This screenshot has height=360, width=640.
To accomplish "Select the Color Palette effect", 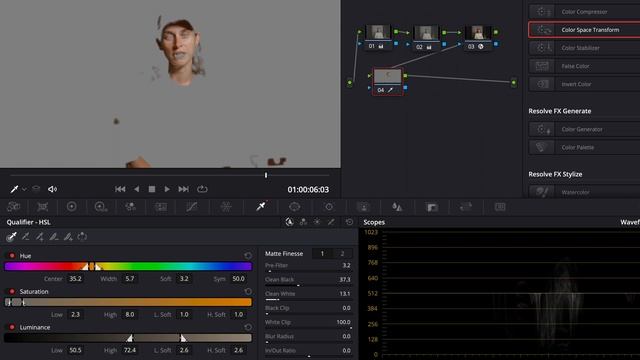I will point(584,147).
